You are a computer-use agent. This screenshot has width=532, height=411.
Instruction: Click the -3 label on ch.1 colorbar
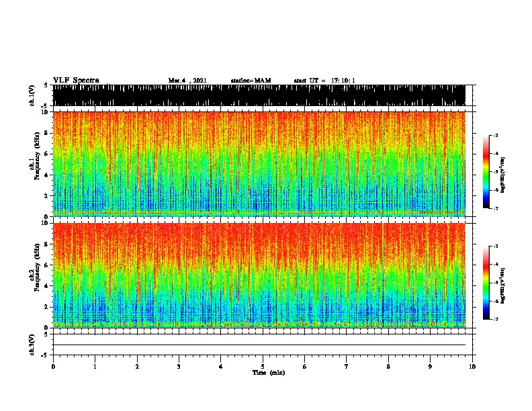496,135
